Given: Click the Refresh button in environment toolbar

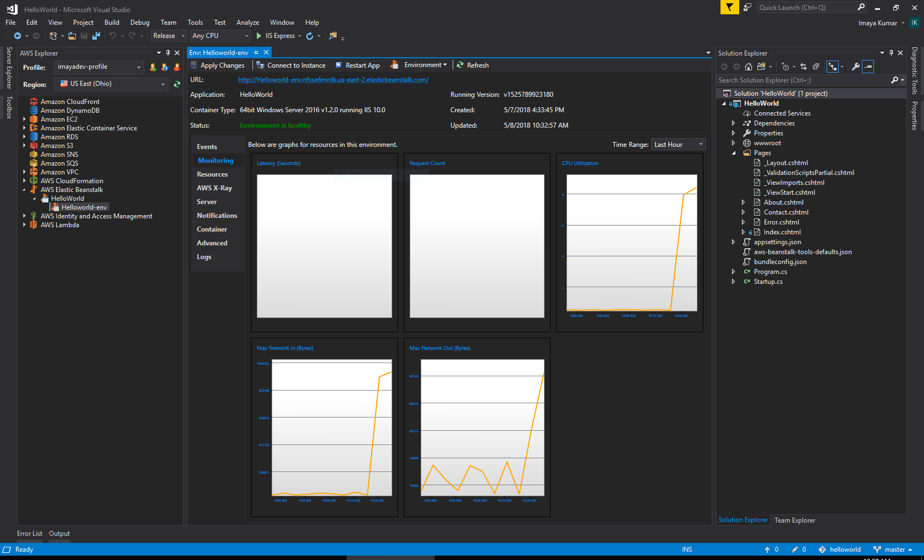Looking at the screenshot, I should 472,65.
